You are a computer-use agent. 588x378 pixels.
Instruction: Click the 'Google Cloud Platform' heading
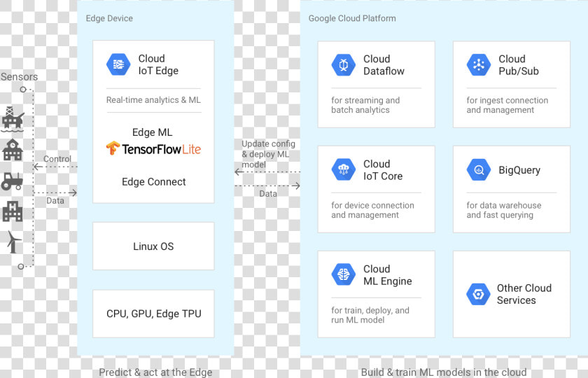pyautogui.click(x=352, y=18)
